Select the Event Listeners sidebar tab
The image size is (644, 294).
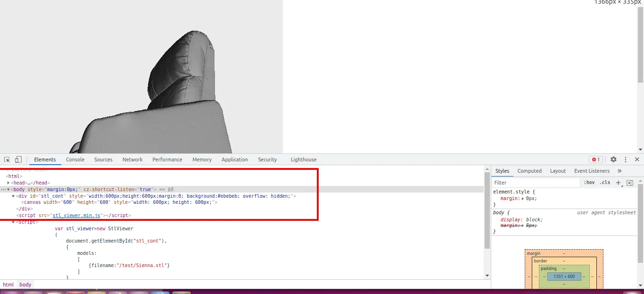point(592,171)
